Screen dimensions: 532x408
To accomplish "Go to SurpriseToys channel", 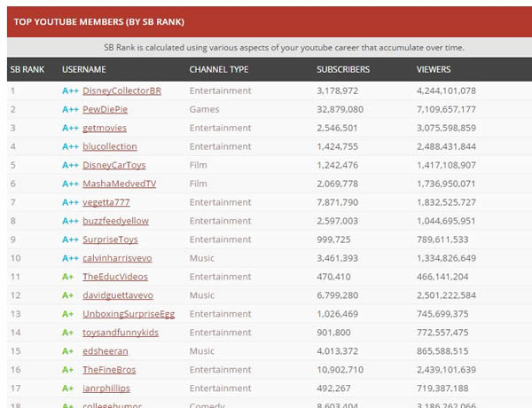I will [x=110, y=239].
